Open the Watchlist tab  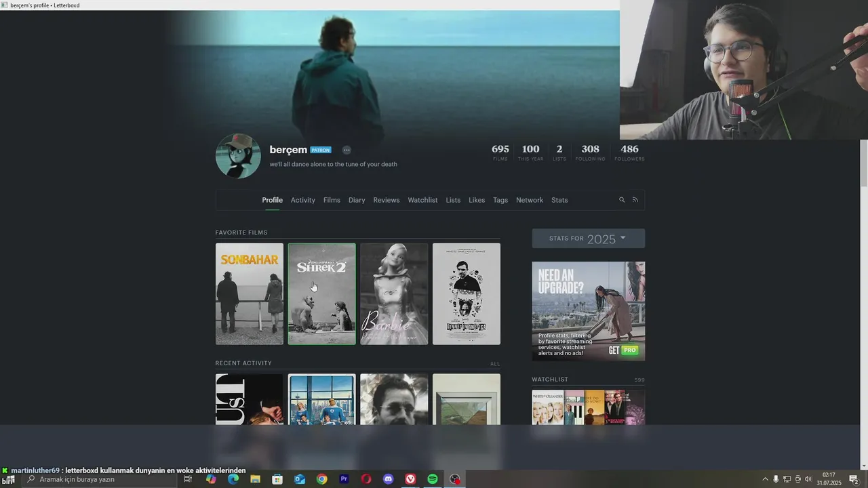(422, 200)
